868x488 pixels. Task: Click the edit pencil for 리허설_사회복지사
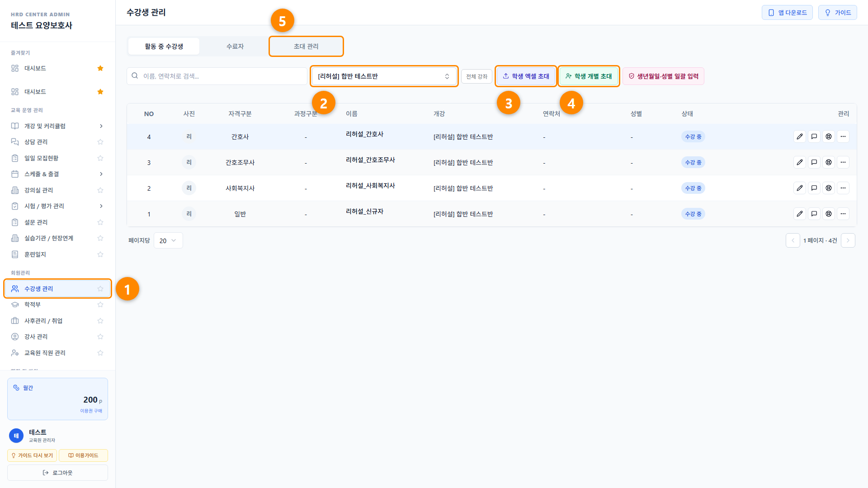[x=800, y=188]
